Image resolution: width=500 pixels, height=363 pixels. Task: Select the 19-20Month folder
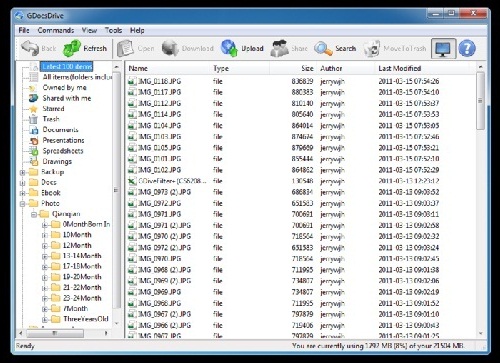pos(82,277)
